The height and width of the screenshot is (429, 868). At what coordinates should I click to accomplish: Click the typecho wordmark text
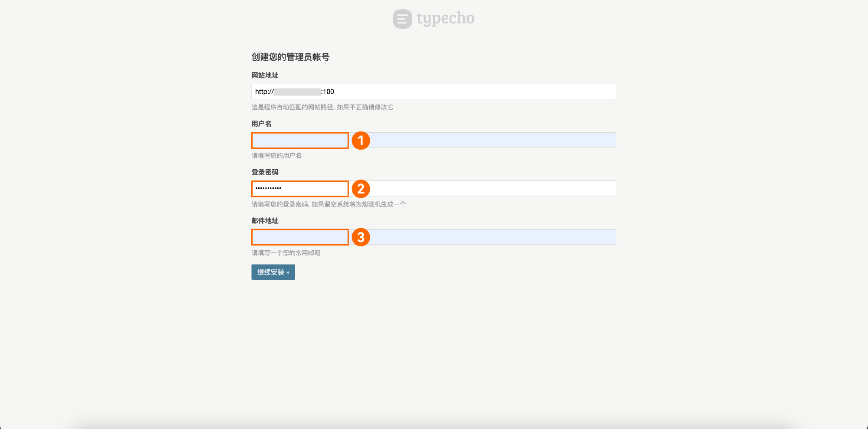(445, 18)
